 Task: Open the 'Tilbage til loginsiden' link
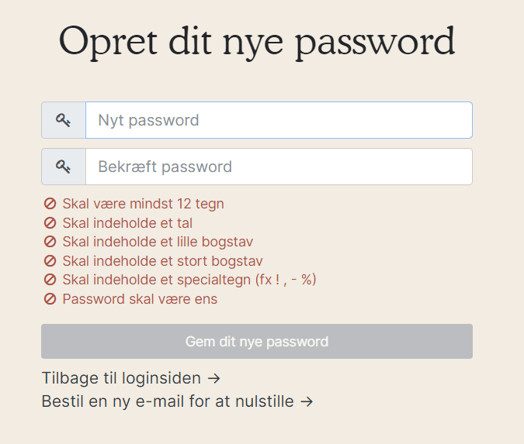click(131, 378)
